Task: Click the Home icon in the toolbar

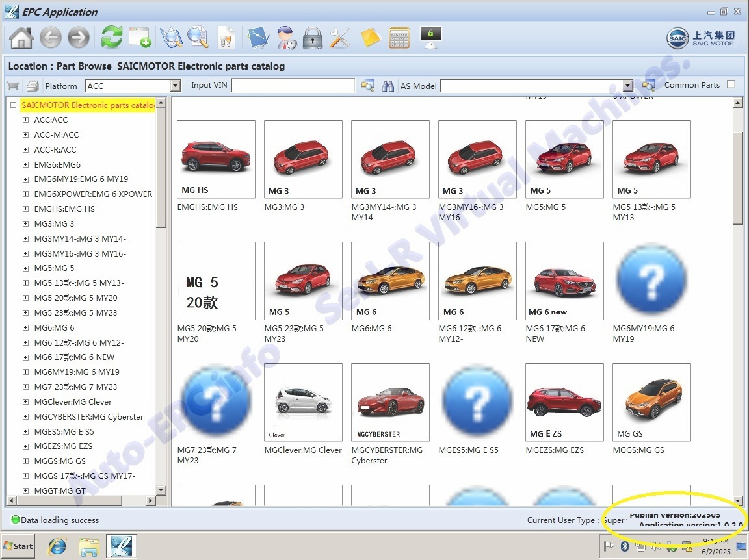Action: tap(21, 38)
